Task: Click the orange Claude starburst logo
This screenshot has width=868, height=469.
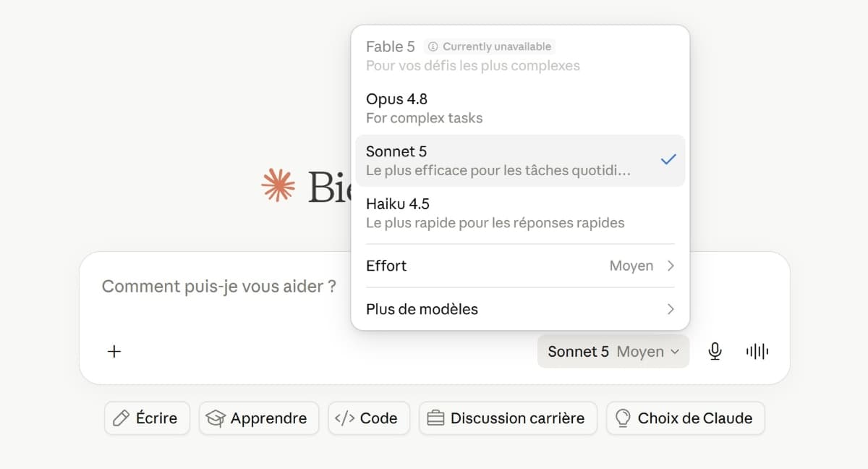Action: (x=278, y=186)
